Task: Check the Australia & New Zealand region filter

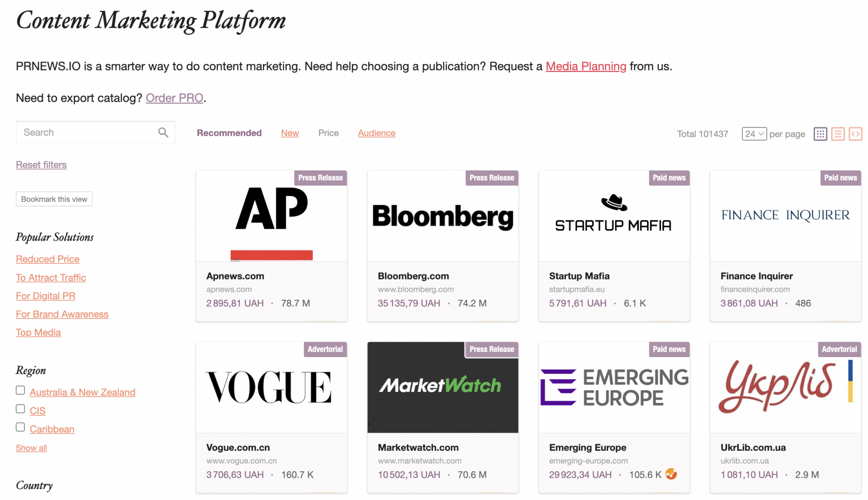Action: click(20, 390)
